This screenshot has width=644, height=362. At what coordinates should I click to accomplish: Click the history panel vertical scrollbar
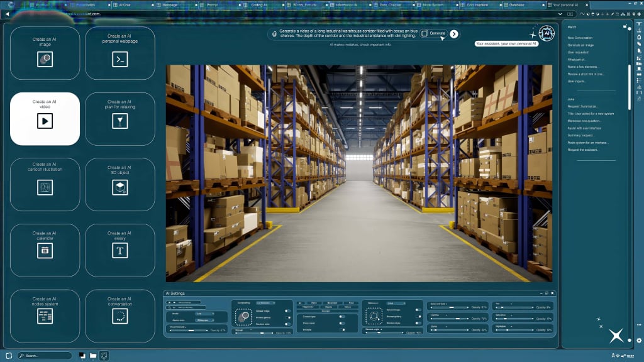coord(629,87)
